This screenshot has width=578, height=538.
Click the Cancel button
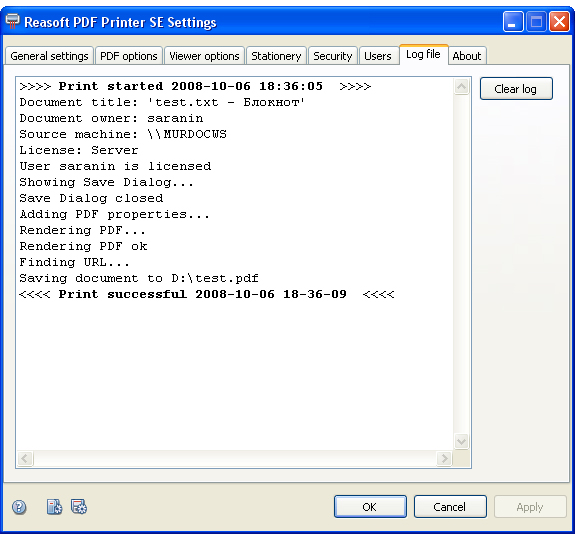pyautogui.click(x=450, y=507)
